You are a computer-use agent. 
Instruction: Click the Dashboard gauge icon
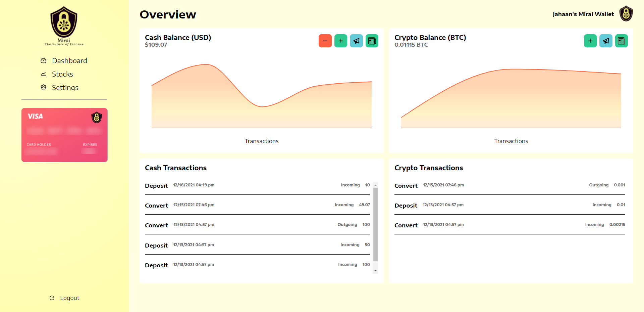pyautogui.click(x=43, y=61)
